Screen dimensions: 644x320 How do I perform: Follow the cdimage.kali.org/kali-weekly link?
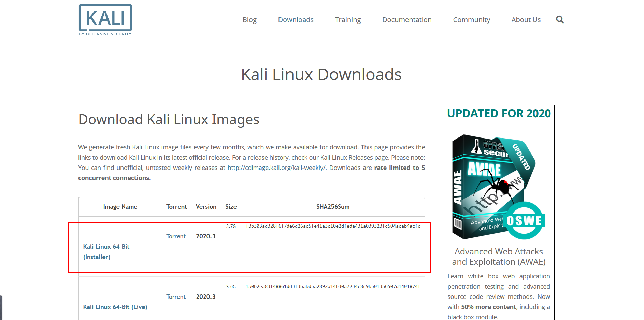(x=276, y=168)
